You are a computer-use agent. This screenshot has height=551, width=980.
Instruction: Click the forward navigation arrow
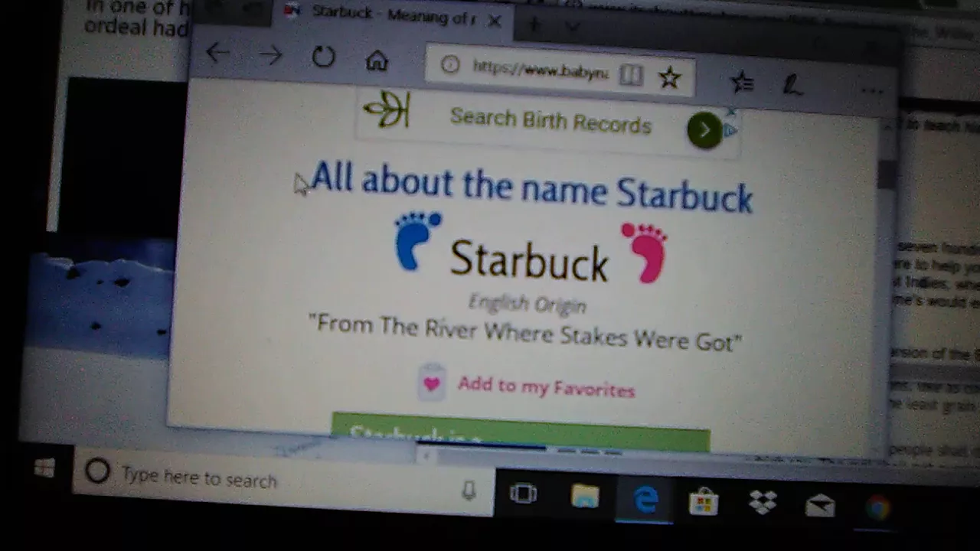pos(270,54)
